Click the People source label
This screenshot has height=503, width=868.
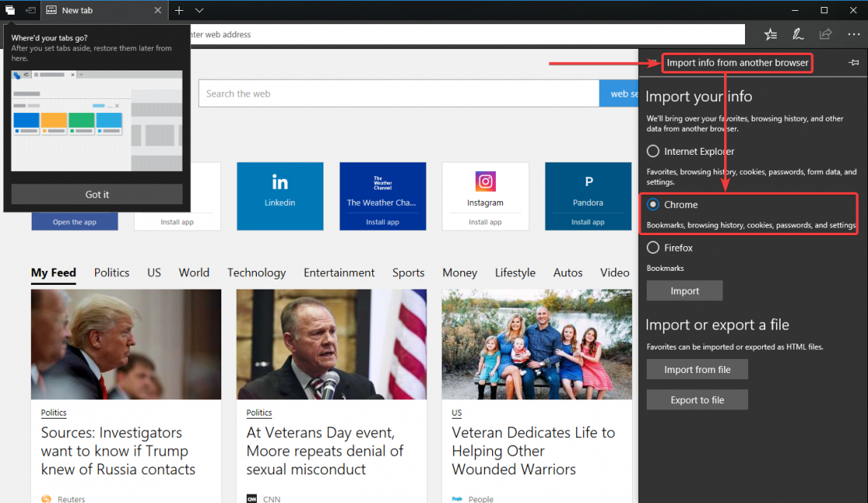click(481, 499)
